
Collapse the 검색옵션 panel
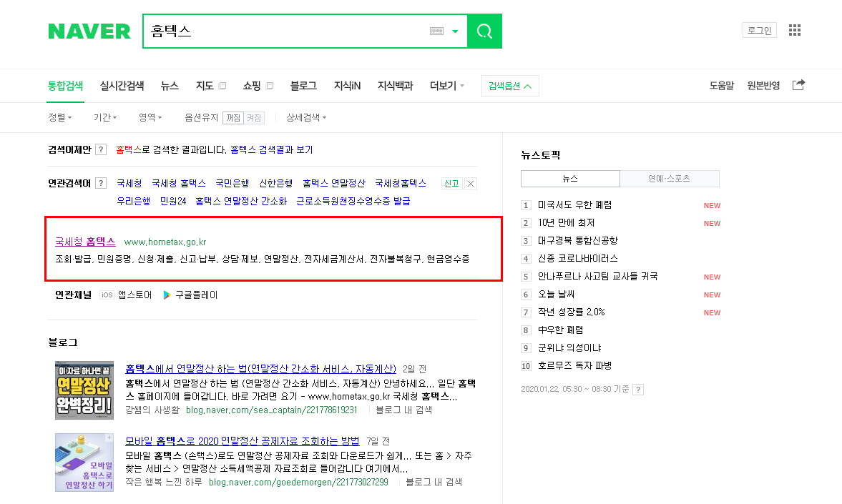(x=510, y=86)
